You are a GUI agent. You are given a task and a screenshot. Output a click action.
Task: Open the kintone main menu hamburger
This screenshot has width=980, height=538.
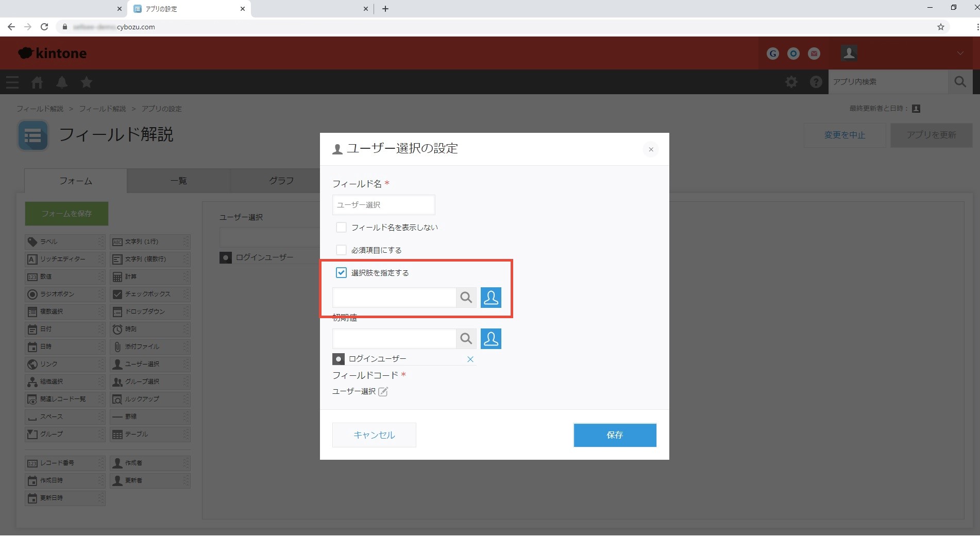coord(12,82)
